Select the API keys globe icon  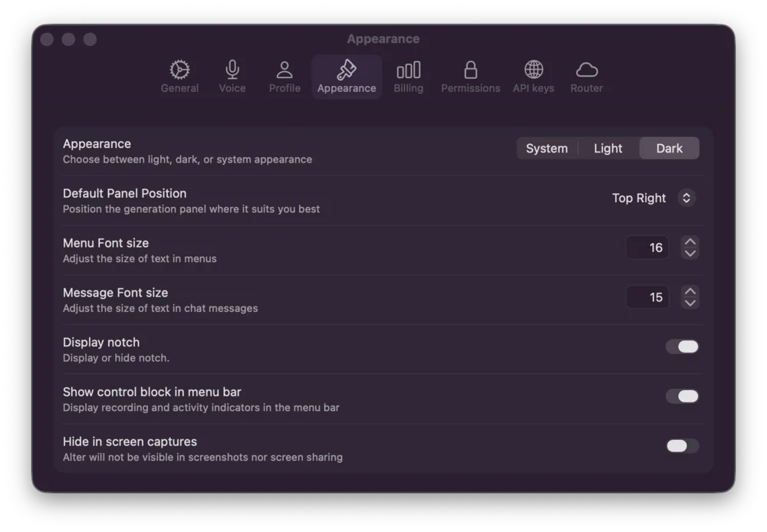(x=532, y=69)
